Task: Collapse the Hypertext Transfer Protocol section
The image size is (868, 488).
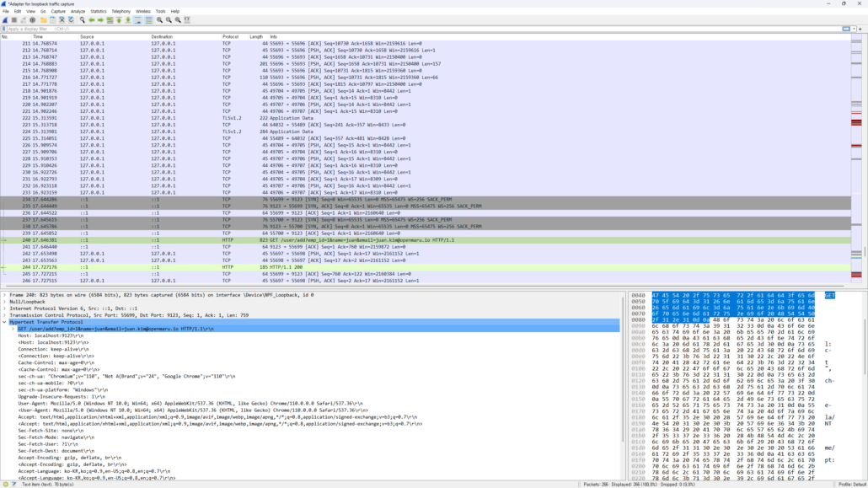Action: pyautogui.click(x=4, y=322)
